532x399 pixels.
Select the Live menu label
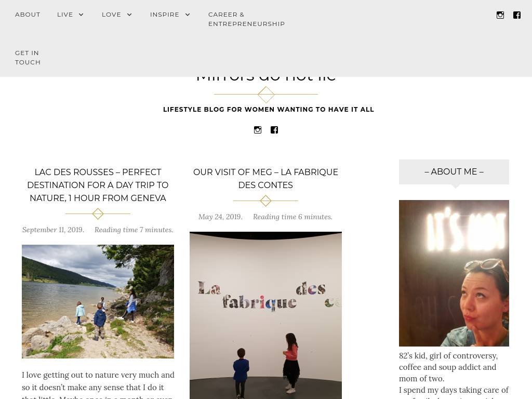[x=65, y=15]
